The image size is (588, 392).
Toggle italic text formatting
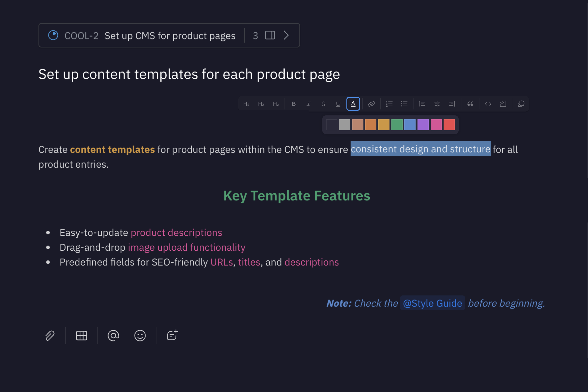click(309, 104)
